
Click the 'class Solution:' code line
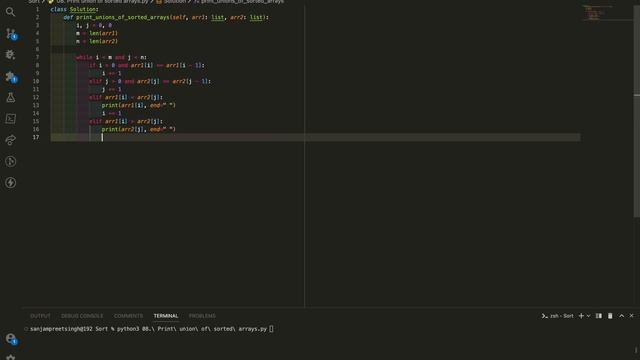pos(74,9)
